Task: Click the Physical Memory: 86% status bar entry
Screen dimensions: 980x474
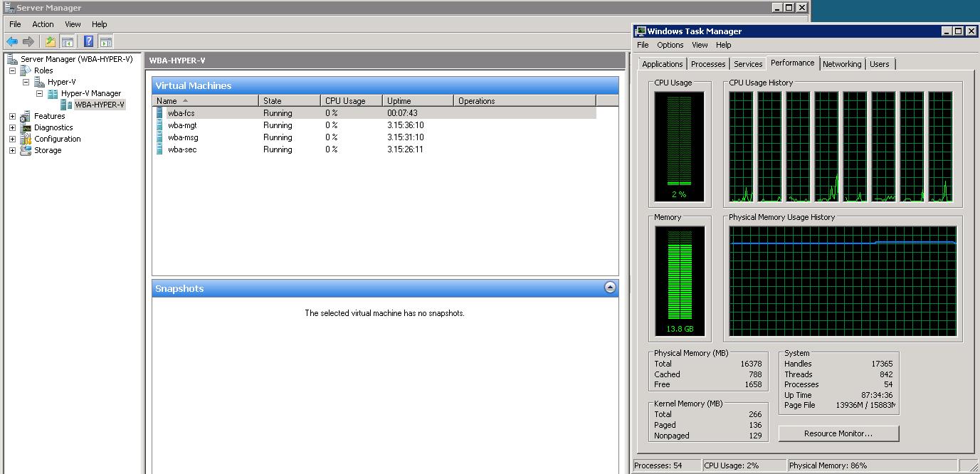Action: 828,465
